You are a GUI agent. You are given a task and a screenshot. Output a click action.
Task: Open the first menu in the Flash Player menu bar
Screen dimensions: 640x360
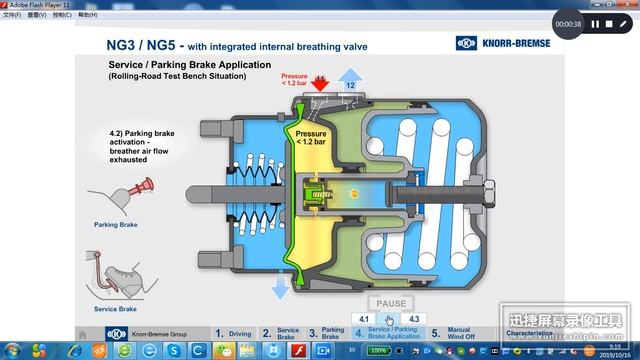coord(12,15)
